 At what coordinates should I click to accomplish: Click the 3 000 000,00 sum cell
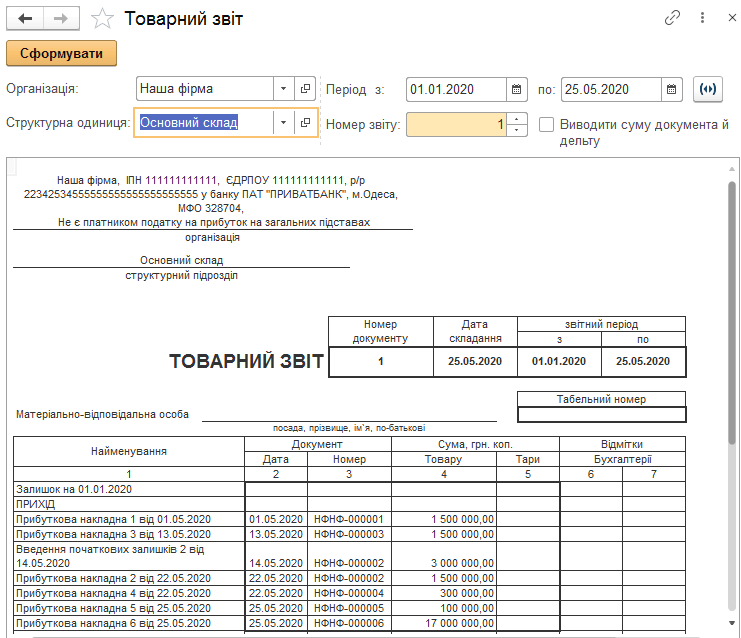coord(444,556)
